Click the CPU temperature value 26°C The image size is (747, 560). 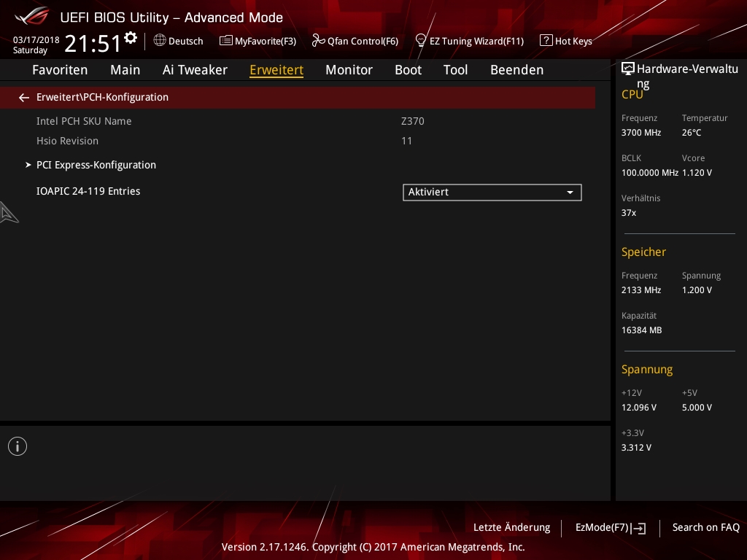692,133
